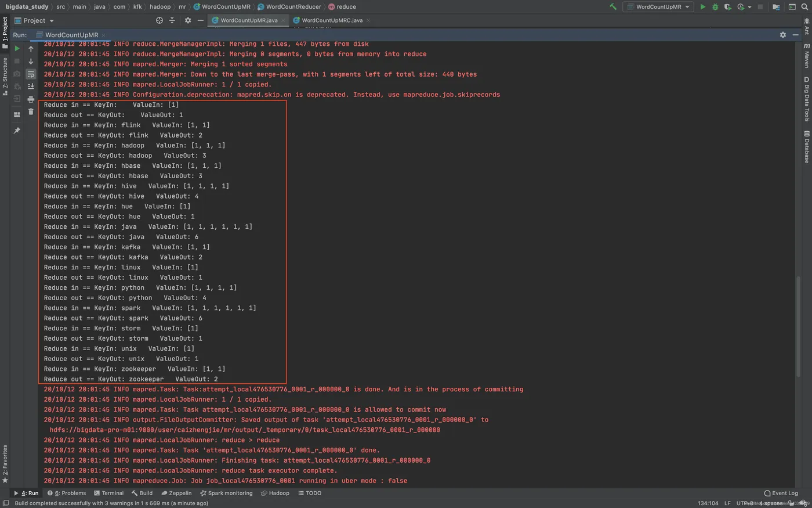Screen dimensions: 812x508
Task: Clear all console output trash icon
Action: pos(31,111)
